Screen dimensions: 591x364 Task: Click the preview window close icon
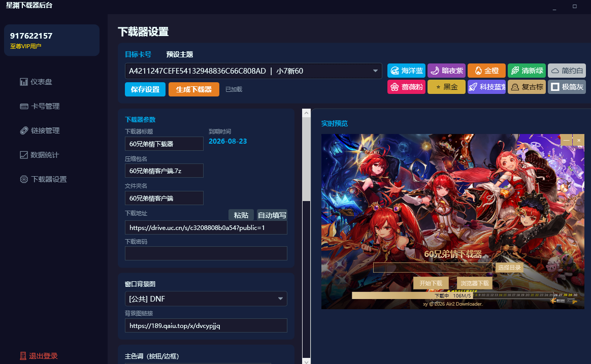point(579,141)
